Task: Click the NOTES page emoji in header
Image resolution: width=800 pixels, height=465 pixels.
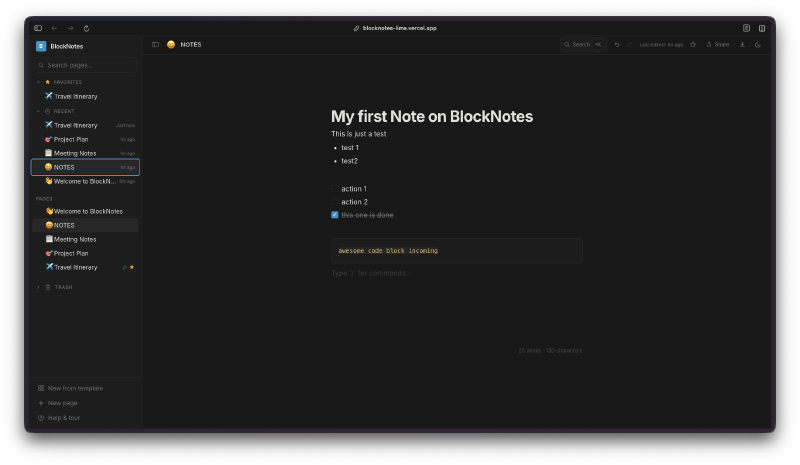Action: 171,44
